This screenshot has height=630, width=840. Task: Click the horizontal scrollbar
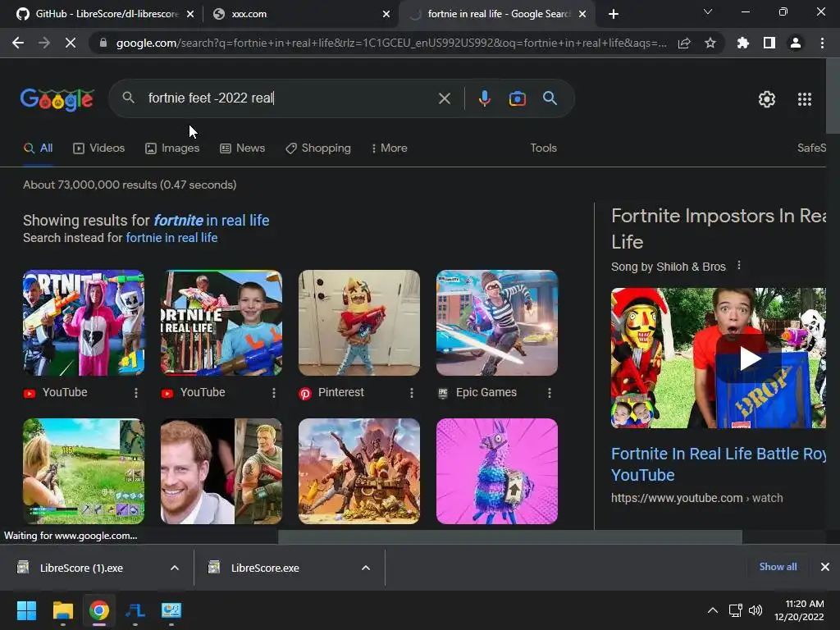point(510,536)
